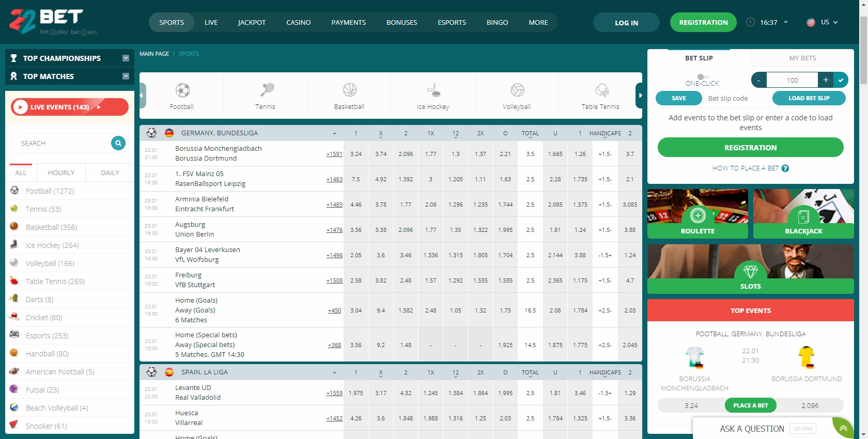Open the +1591 more markets link
The width and height of the screenshot is (868, 439).
tap(334, 154)
